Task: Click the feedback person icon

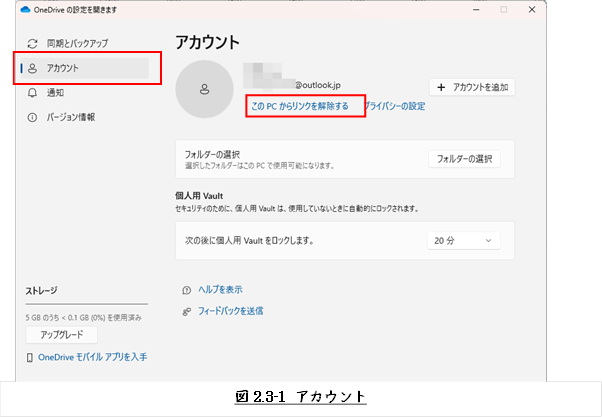Action: (187, 312)
